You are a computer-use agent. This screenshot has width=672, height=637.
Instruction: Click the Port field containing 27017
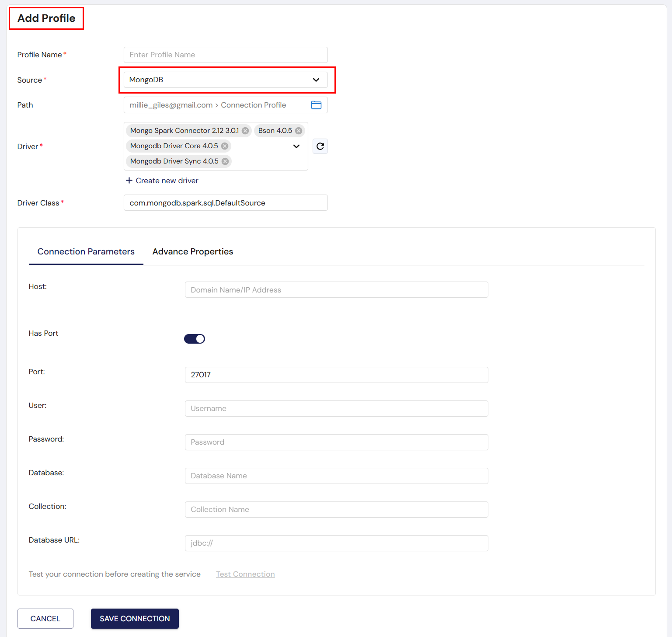pyautogui.click(x=336, y=375)
